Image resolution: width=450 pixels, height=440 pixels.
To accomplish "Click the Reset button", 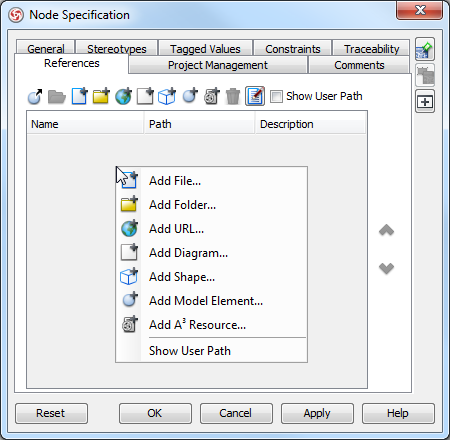I will [51, 413].
